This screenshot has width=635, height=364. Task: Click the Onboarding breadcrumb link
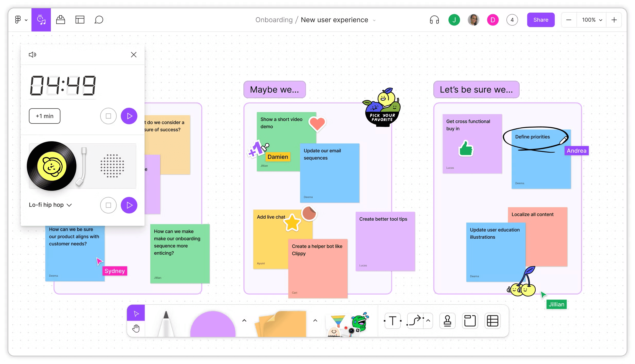(274, 20)
